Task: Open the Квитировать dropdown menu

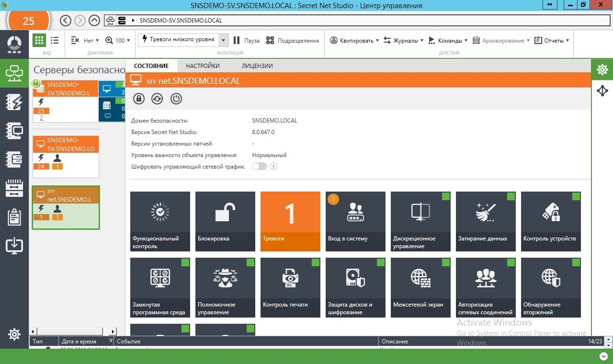Action: coord(354,41)
